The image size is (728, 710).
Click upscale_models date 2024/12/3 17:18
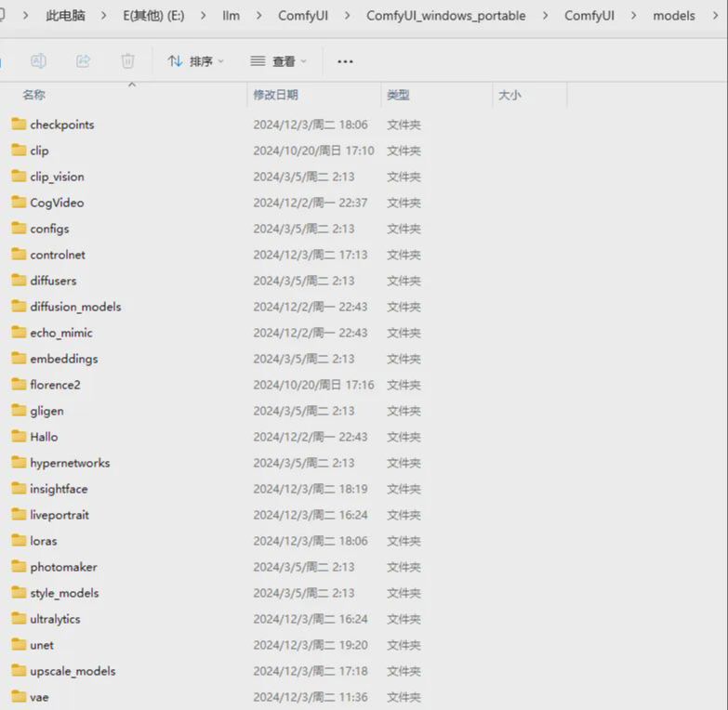tap(311, 671)
